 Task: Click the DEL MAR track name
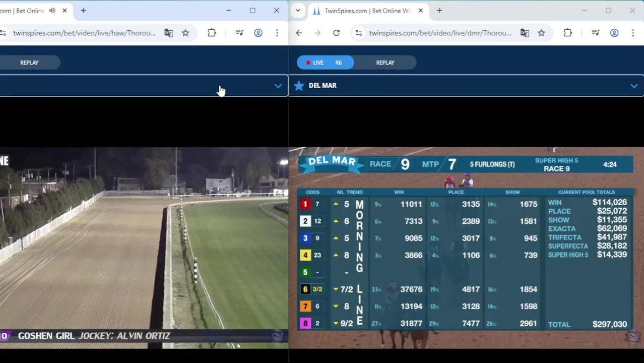pos(323,86)
